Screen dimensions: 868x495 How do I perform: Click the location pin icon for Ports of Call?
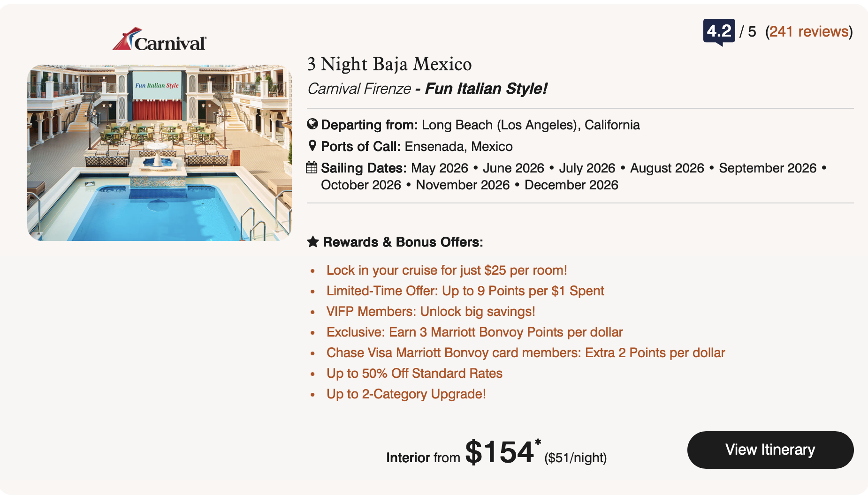click(312, 146)
